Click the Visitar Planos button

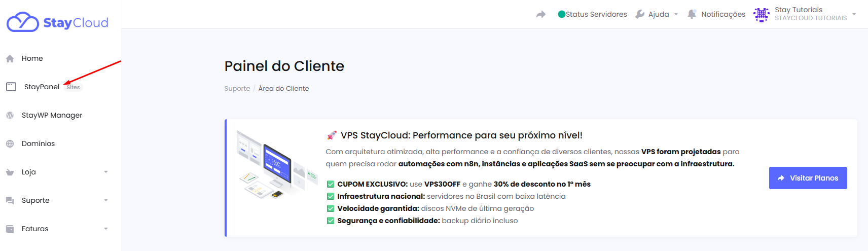tap(808, 178)
